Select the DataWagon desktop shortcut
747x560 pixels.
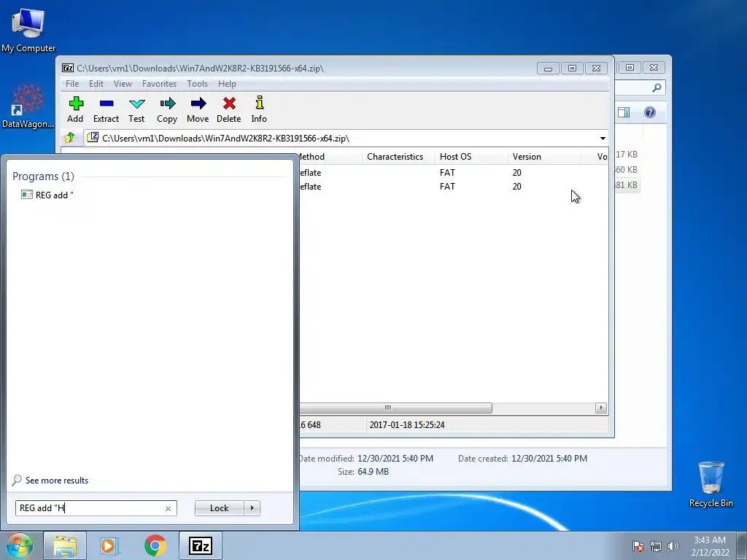coord(28,106)
